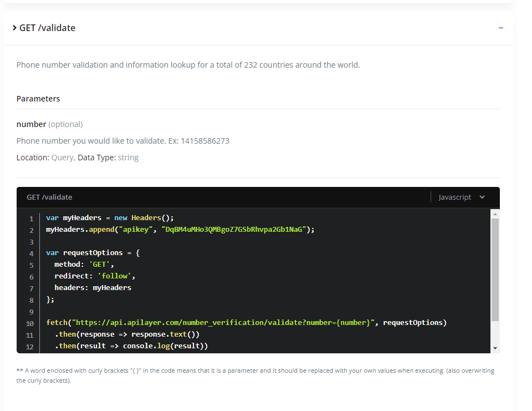Select the GET /validate endpoint heading
Screen dimensions: 532x411
(x=47, y=27)
